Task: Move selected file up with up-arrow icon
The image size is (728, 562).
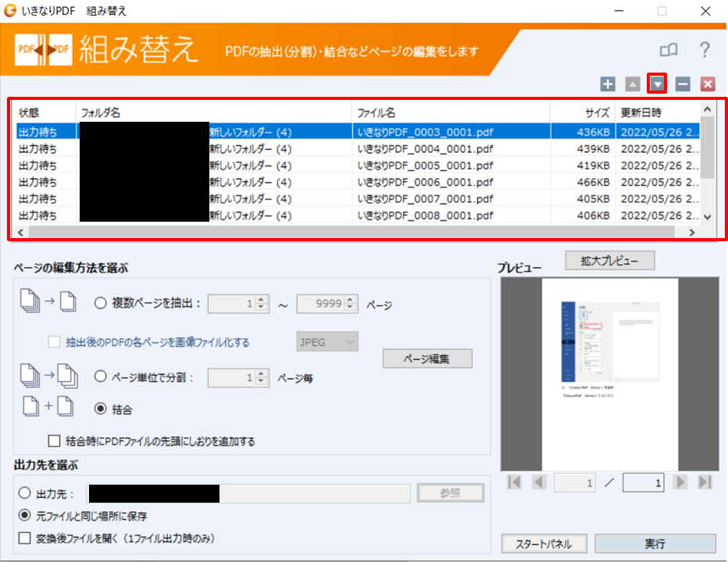Action: click(633, 84)
